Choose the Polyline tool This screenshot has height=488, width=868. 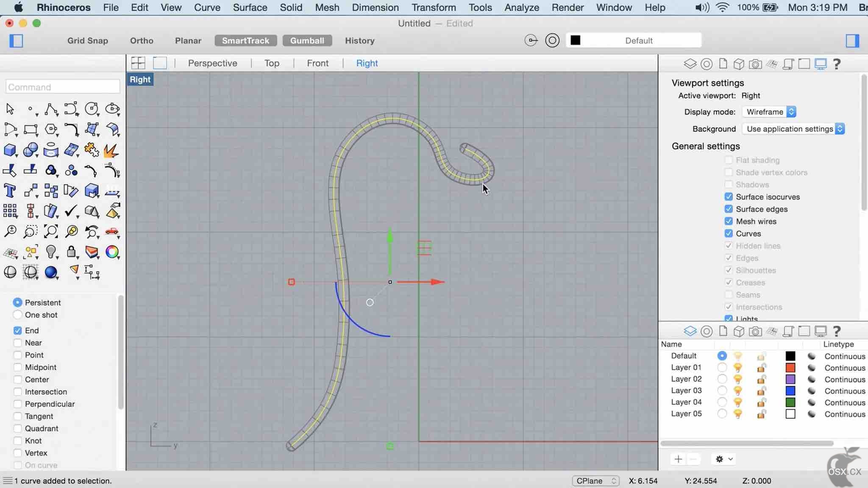coord(51,109)
